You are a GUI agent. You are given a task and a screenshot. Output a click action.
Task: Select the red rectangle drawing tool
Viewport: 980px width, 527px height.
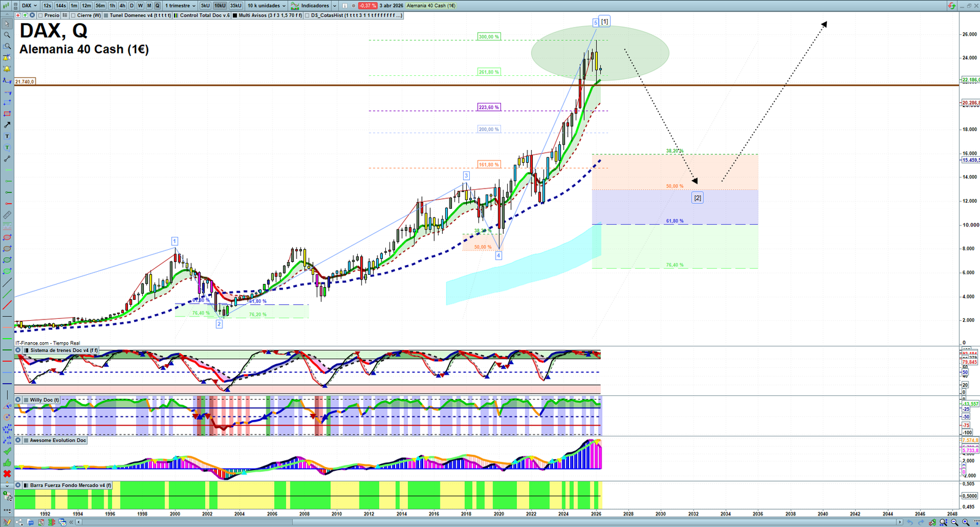click(x=7, y=114)
